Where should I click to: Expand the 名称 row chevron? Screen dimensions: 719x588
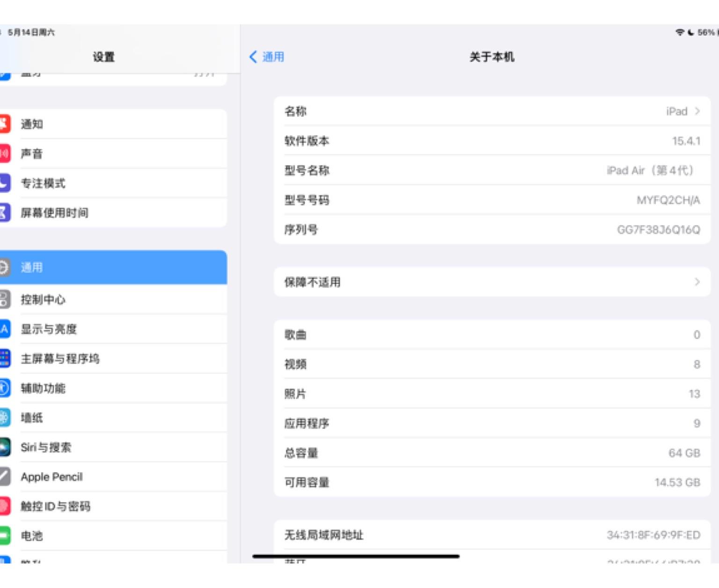click(697, 111)
